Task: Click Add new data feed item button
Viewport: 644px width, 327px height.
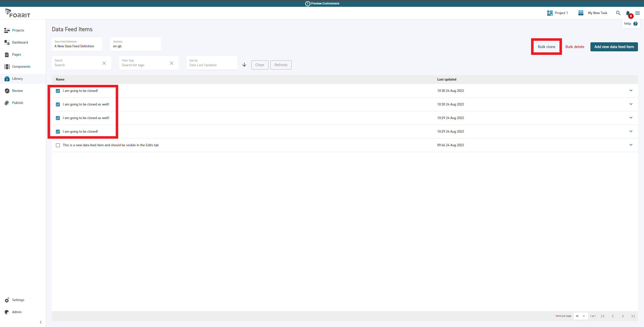Action: point(614,47)
